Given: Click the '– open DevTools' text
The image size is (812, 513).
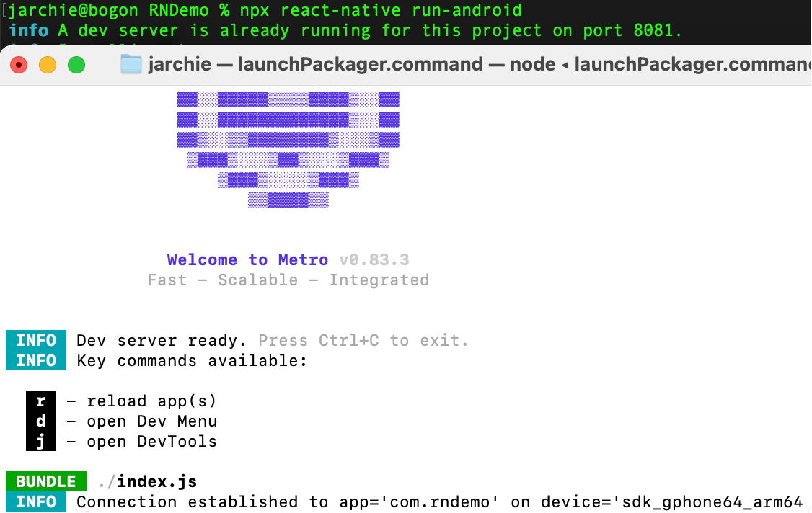Looking at the screenshot, I should coord(141,441).
